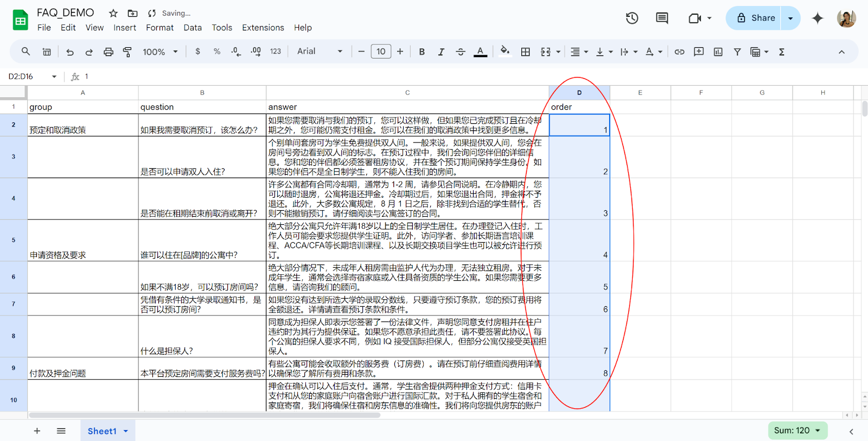
Task: Open the Edit menu
Action: [68, 28]
